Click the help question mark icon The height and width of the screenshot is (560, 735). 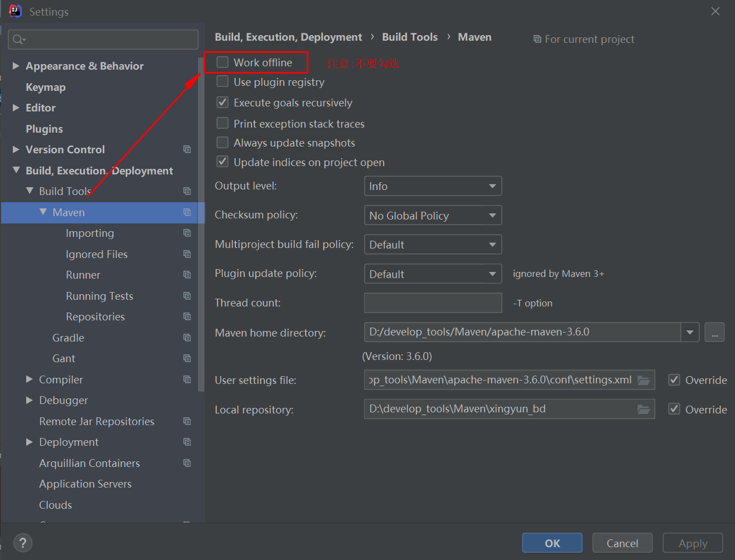coord(22,543)
